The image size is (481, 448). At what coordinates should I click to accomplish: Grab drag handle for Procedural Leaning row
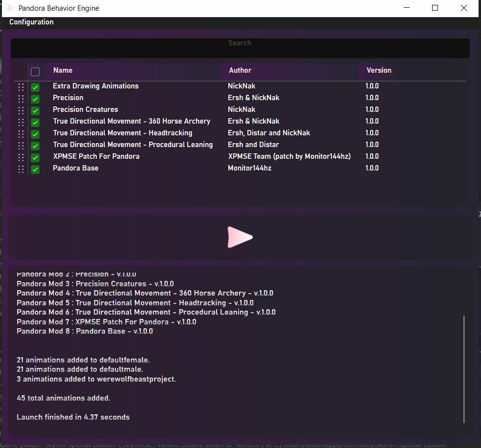tap(21, 146)
